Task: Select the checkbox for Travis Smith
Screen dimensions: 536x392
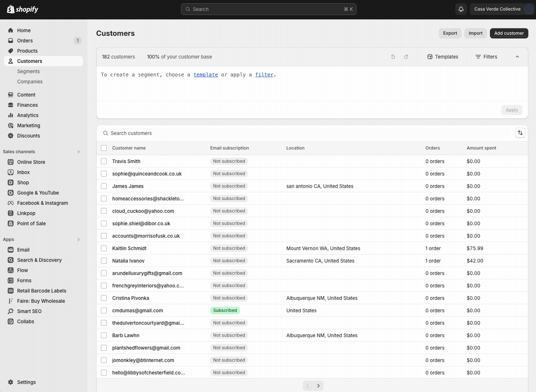Action: click(104, 161)
